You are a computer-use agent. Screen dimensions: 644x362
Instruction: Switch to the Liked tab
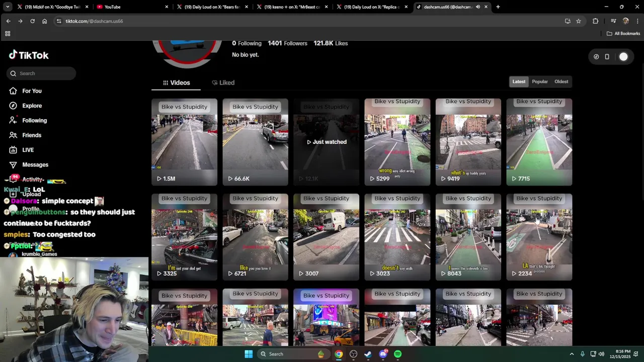[223, 83]
